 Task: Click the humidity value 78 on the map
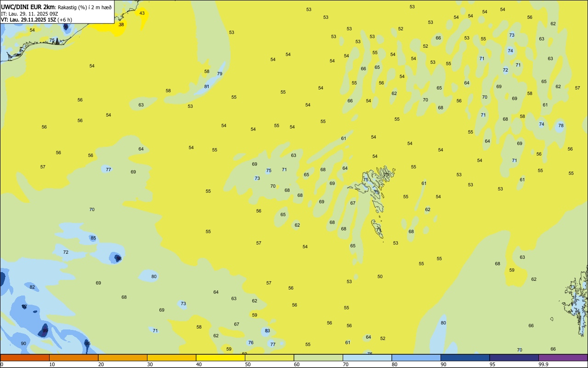(561, 126)
